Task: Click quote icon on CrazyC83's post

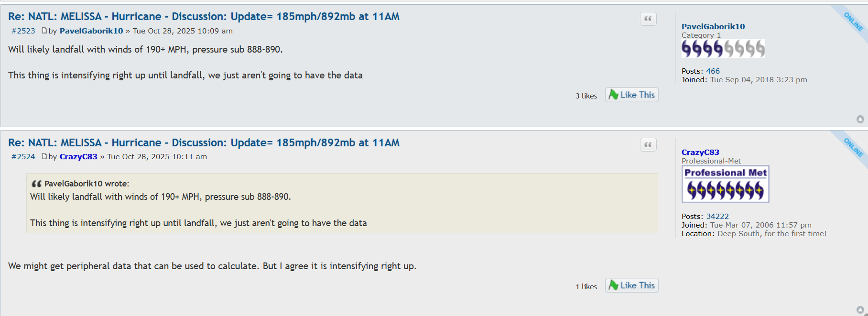Action: point(648,144)
